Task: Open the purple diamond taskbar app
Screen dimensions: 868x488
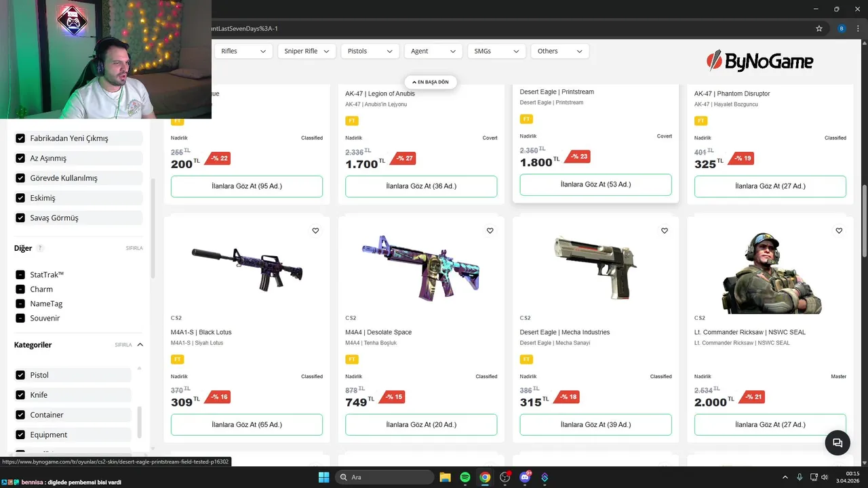Action: pos(545,477)
